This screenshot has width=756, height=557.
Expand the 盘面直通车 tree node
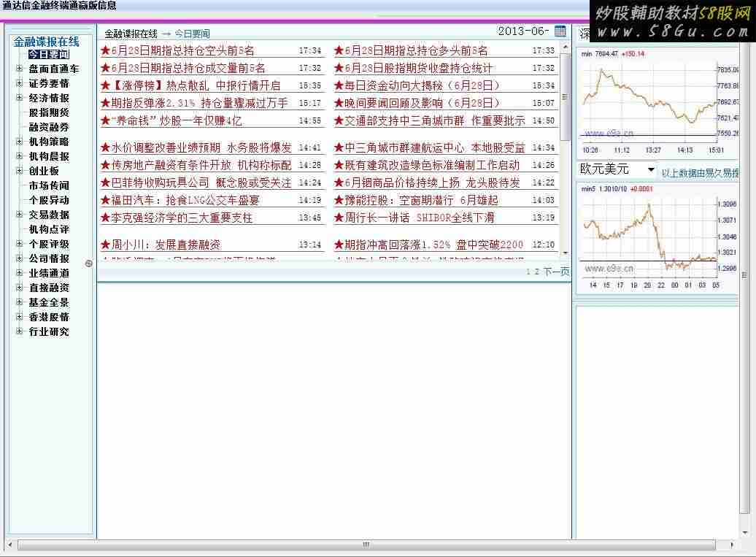pos(19,69)
